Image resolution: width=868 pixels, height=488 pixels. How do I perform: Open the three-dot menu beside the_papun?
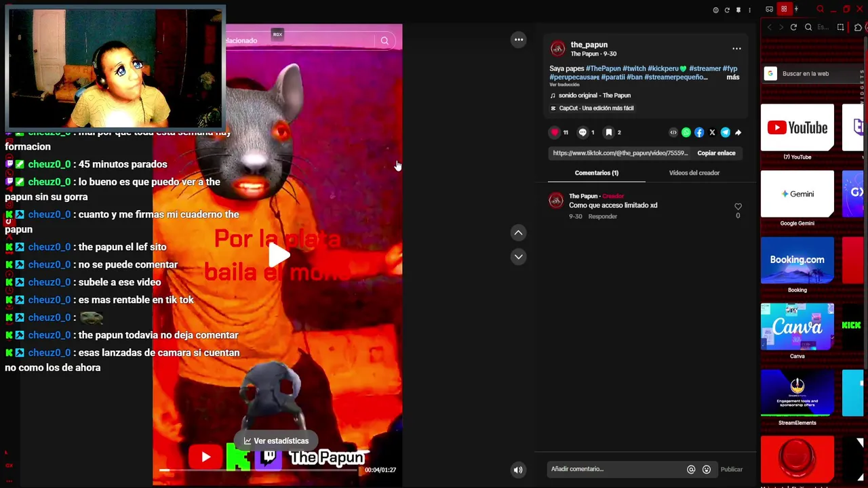pyautogui.click(x=736, y=49)
